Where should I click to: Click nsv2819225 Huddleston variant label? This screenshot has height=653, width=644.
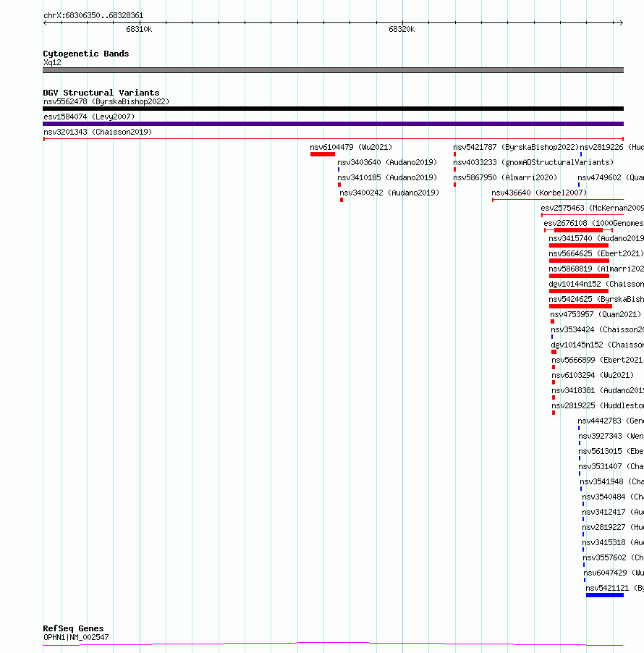pyautogui.click(x=598, y=405)
